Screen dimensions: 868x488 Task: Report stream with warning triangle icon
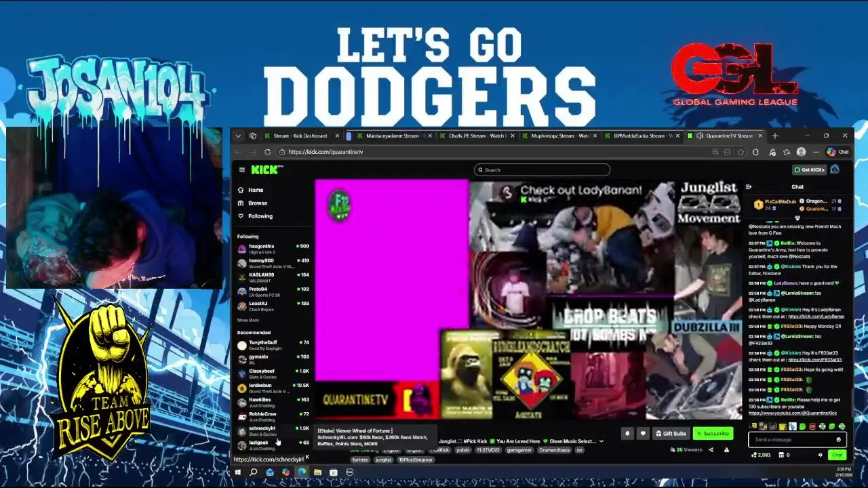[x=726, y=449]
